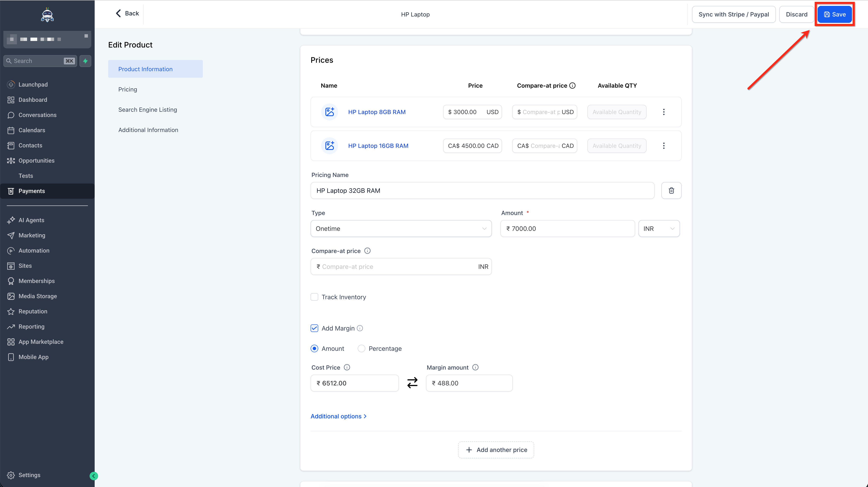The height and width of the screenshot is (487, 868).
Task: Open Automation in the sidebar
Action: (x=34, y=250)
